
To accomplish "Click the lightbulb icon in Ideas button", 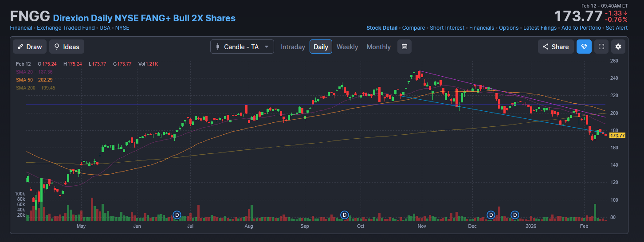I will click(57, 47).
